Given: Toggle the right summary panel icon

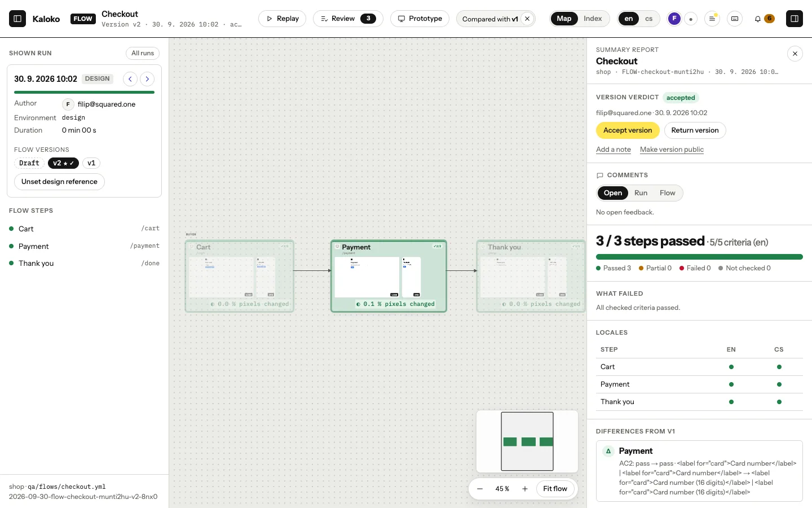Looking at the screenshot, I should coord(794,19).
